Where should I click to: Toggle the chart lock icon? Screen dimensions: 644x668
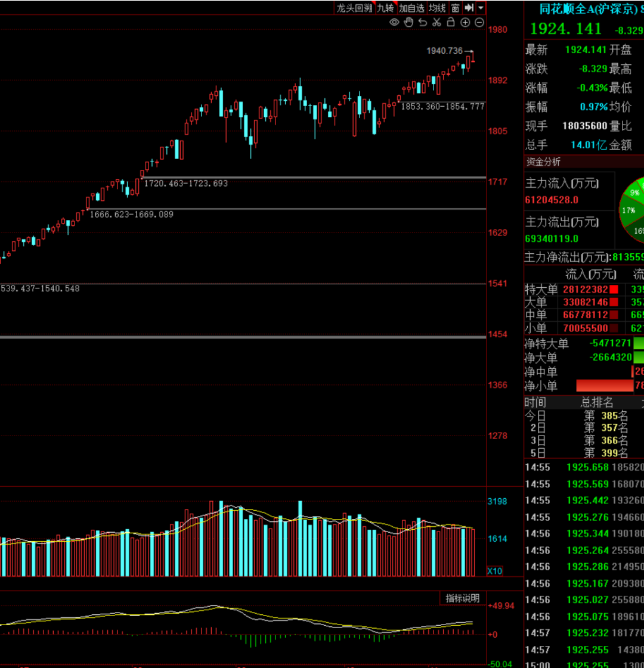coord(451,23)
